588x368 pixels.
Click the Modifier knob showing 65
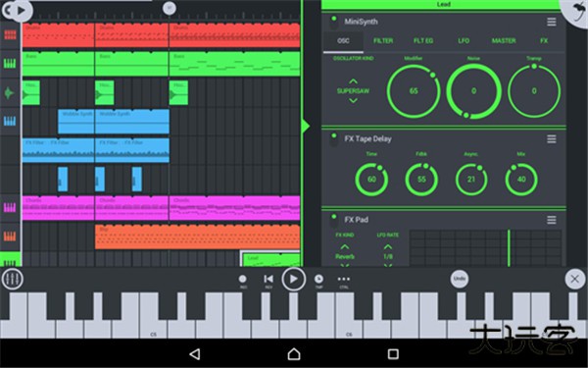click(414, 91)
